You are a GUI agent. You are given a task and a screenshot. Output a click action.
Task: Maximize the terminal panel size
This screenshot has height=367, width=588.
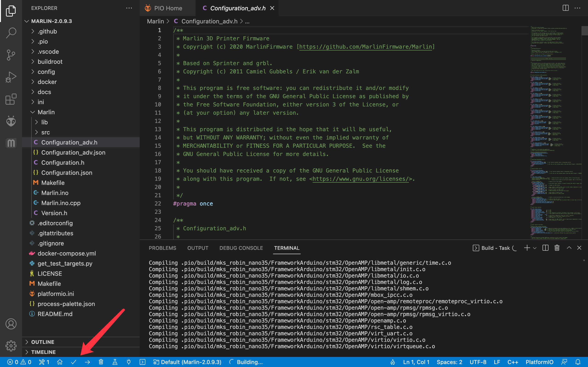(569, 248)
